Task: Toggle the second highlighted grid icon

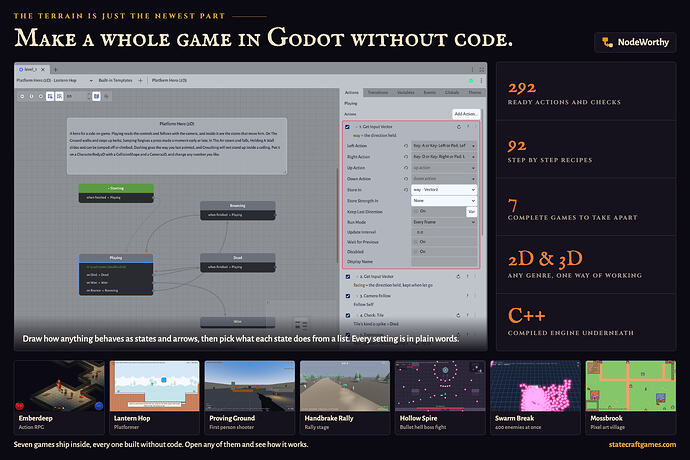Action: pos(59,96)
